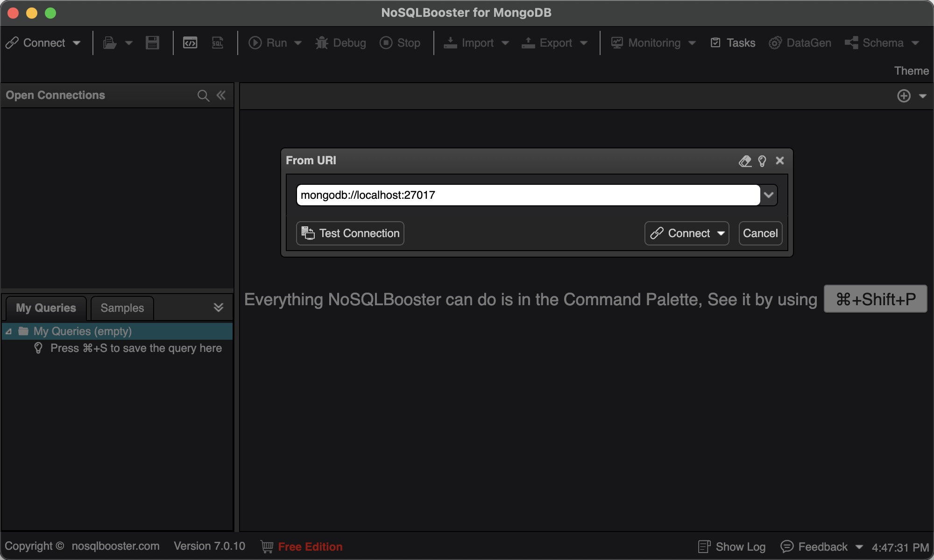Save the current script
The width and height of the screenshot is (934, 560).
(152, 42)
